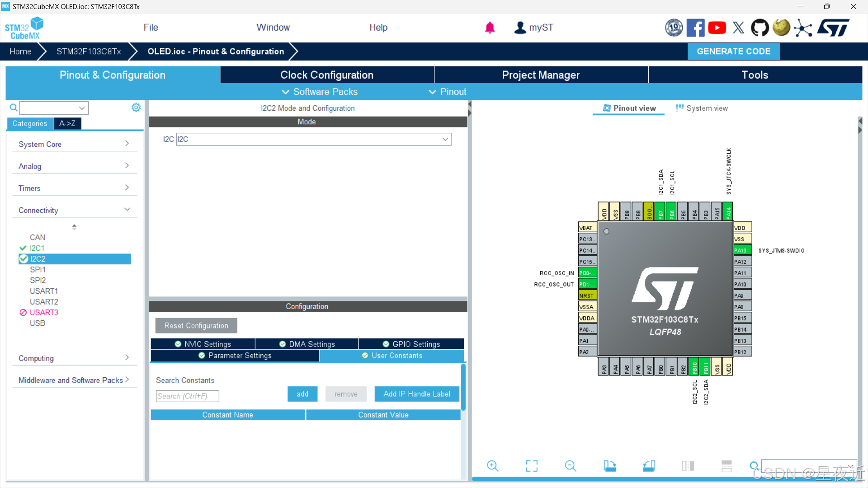Viewport: 868px width, 488px height.
Task: Open the Parameter Settings tab
Action: 235,356
